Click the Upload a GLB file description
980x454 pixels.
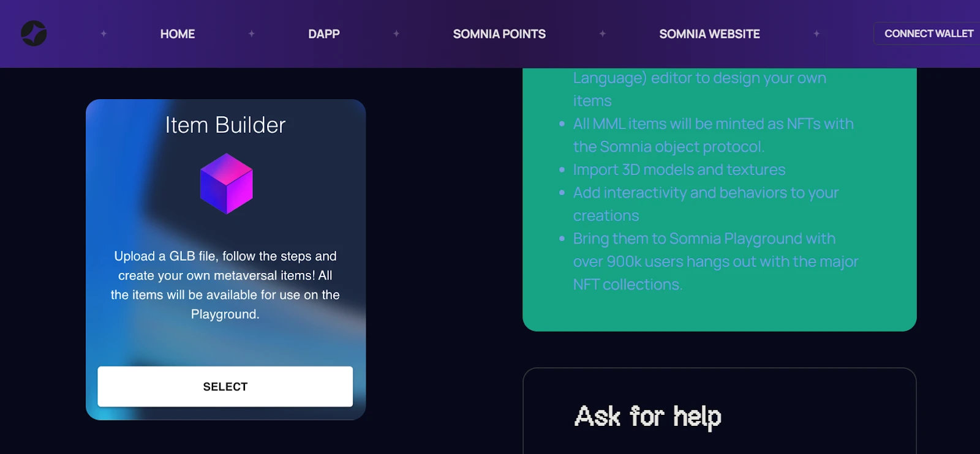pos(225,285)
